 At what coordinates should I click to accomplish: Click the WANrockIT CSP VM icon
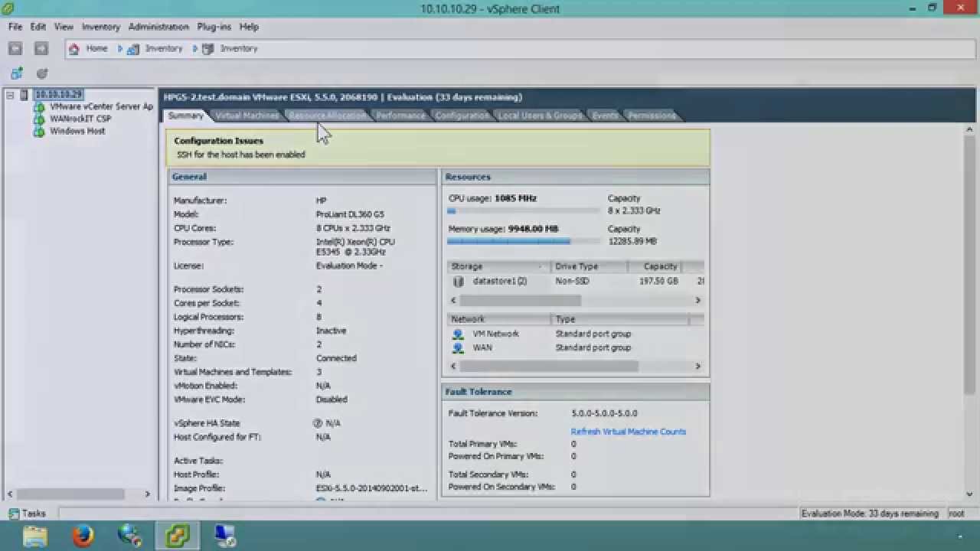pyautogui.click(x=39, y=119)
